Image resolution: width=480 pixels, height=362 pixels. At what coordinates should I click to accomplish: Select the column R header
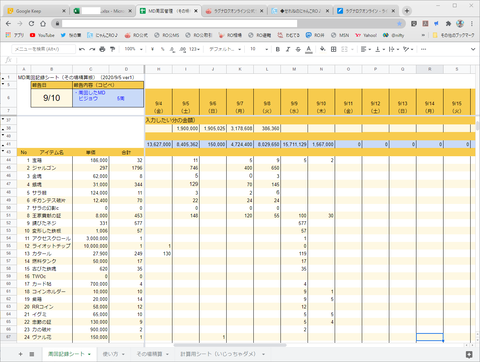coord(430,69)
